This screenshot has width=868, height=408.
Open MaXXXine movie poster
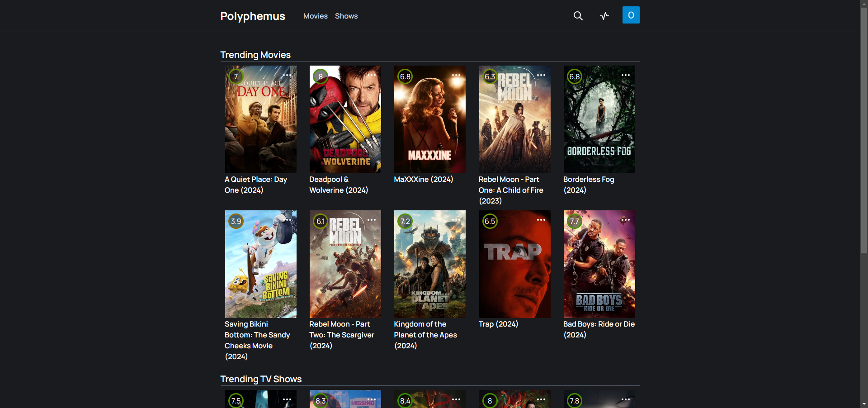pos(430,119)
